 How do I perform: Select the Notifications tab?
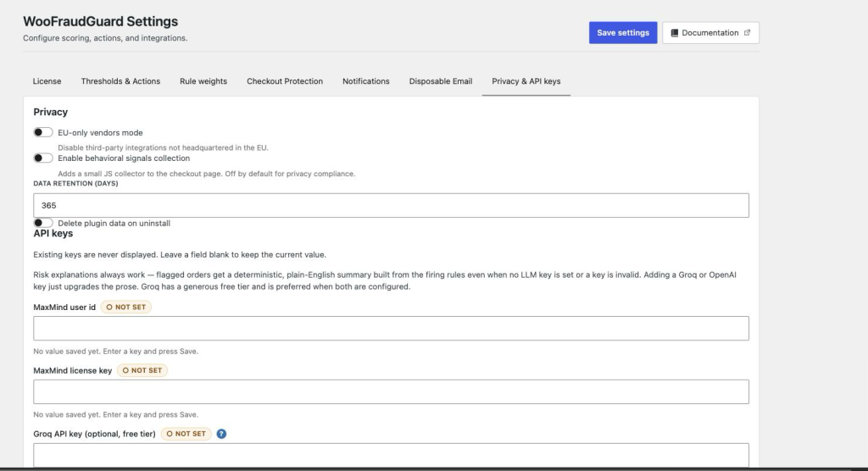click(x=366, y=81)
